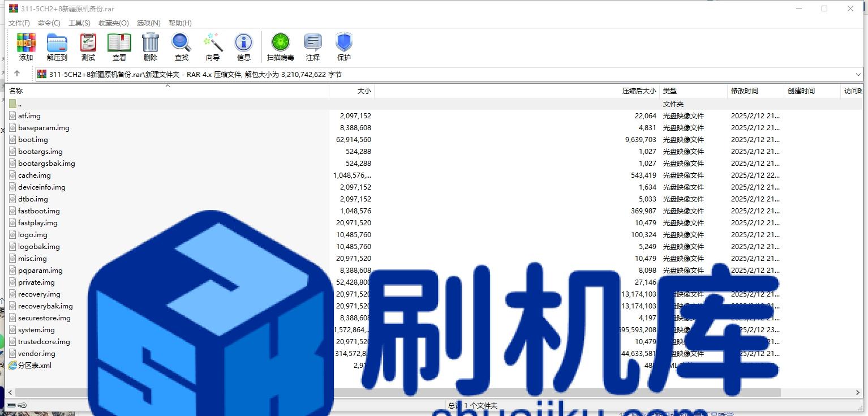Click the WinRAR title bar icon
Screen dimensions: 868x416
[x=13, y=8]
